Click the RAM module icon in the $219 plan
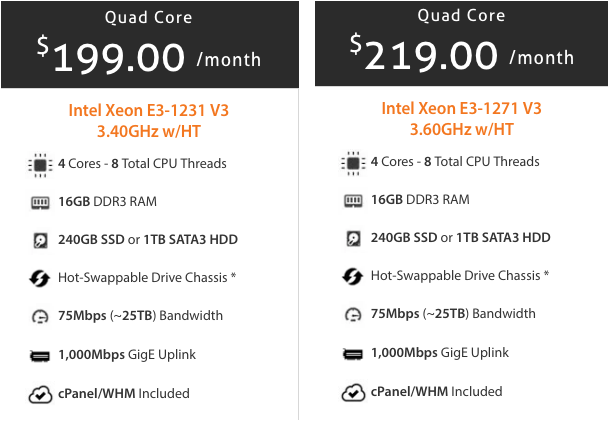610x421 pixels. pyautogui.click(x=353, y=200)
